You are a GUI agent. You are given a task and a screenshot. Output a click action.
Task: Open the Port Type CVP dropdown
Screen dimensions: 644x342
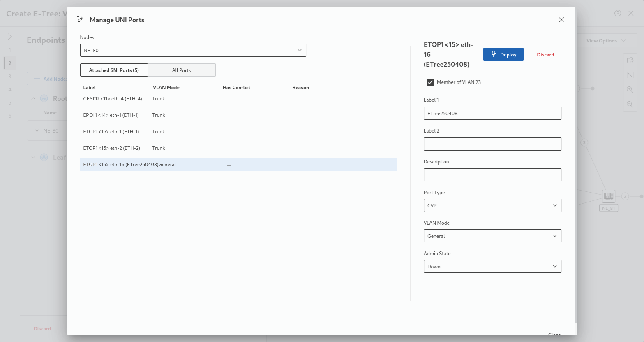click(492, 205)
